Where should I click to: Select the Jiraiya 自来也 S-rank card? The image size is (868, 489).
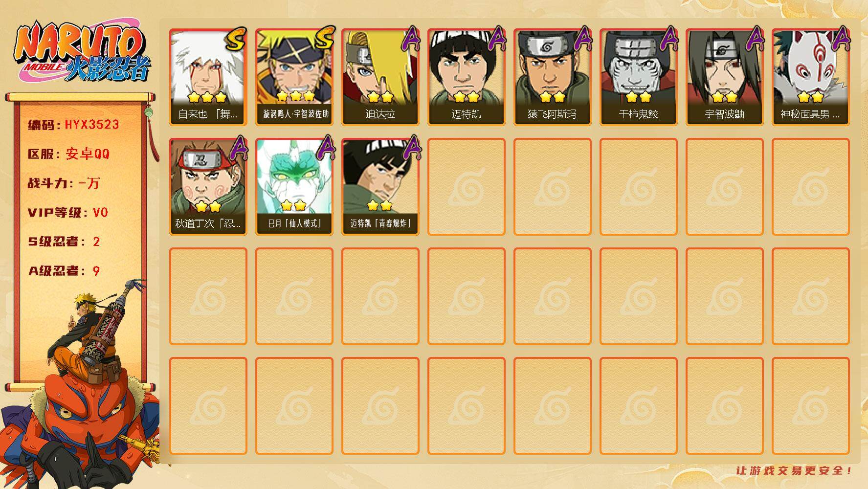[x=208, y=77]
